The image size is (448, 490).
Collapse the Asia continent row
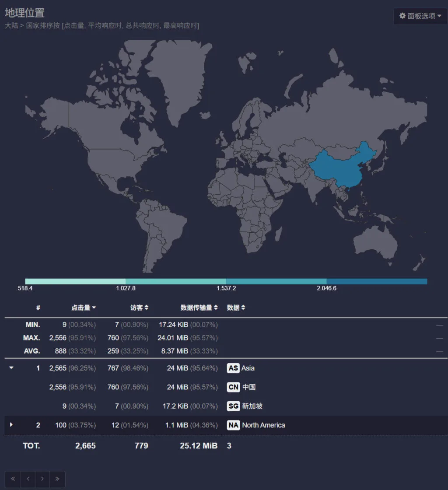[12, 368]
